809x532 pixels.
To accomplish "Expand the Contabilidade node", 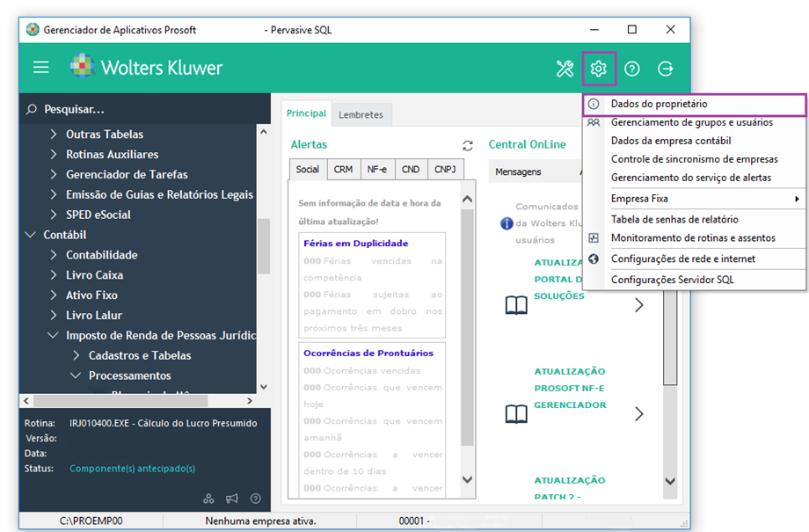I will 54,254.
